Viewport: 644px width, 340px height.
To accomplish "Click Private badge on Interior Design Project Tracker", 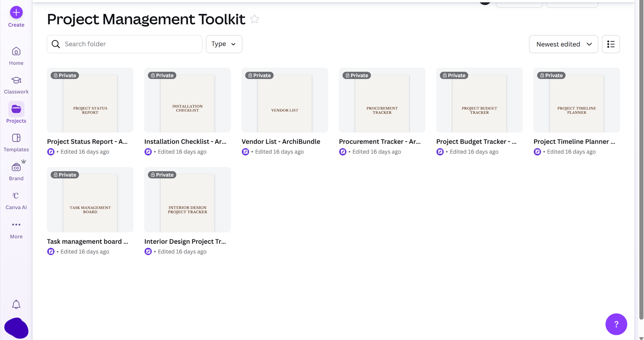I will tap(162, 175).
